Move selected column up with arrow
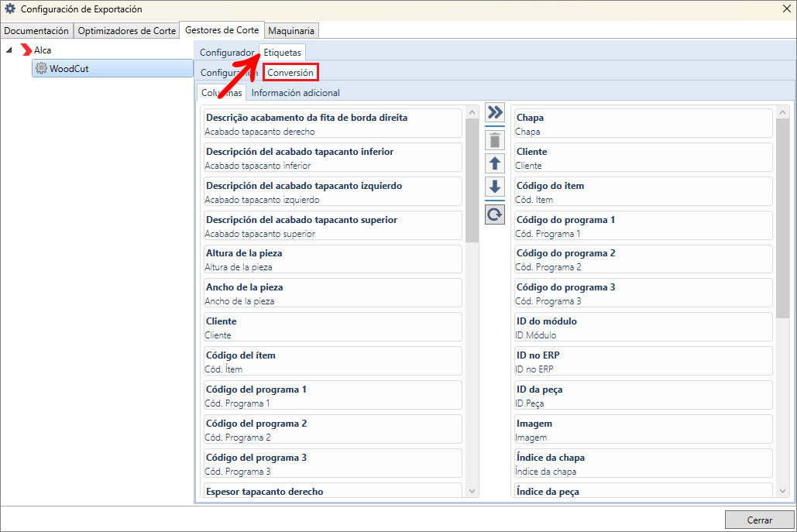Image resolution: width=797 pixels, height=532 pixels. [x=495, y=163]
